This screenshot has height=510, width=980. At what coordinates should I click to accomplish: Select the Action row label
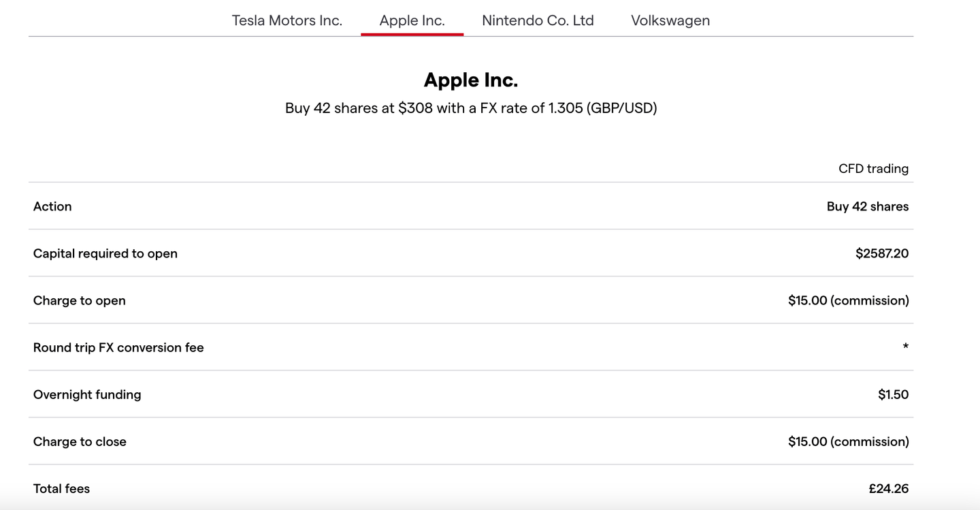pyautogui.click(x=52, y=206)
